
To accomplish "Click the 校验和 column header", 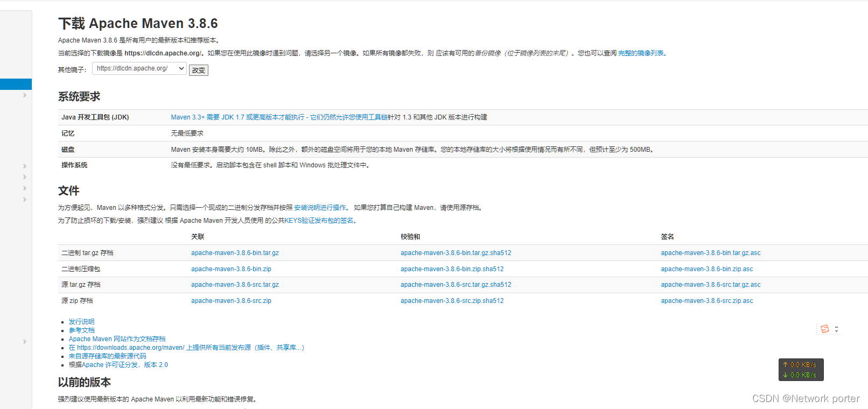I will click(410, 237).
